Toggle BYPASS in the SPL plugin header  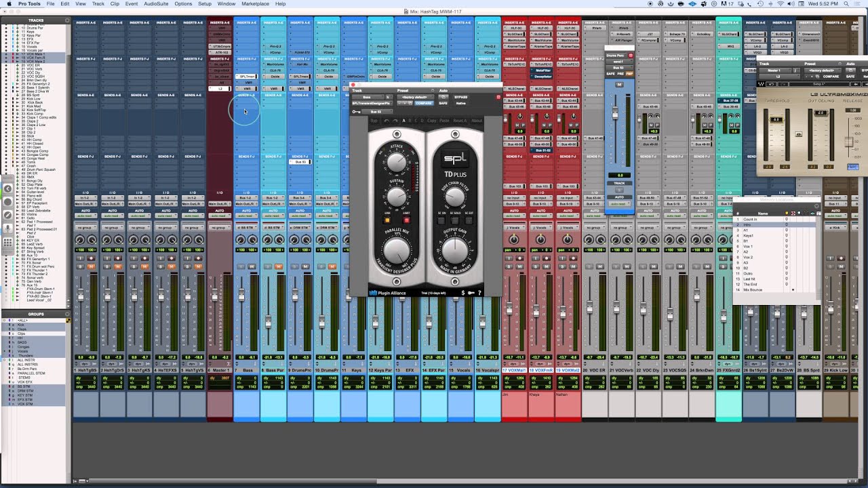(x=461, y=97)
